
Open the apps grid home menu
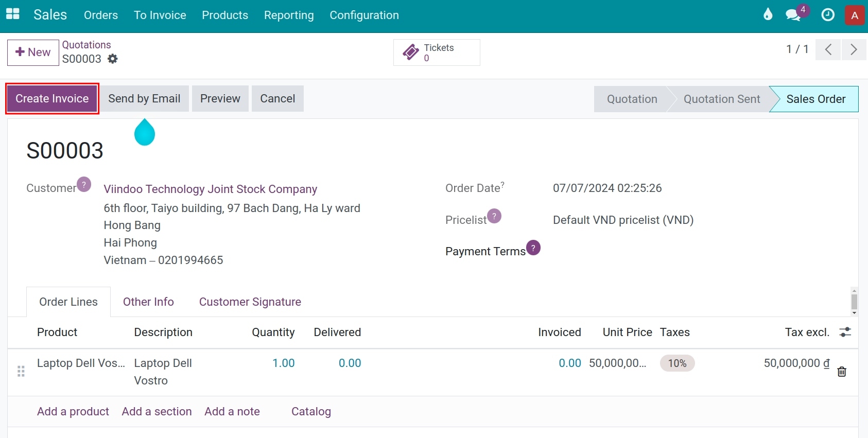(13, 14)
